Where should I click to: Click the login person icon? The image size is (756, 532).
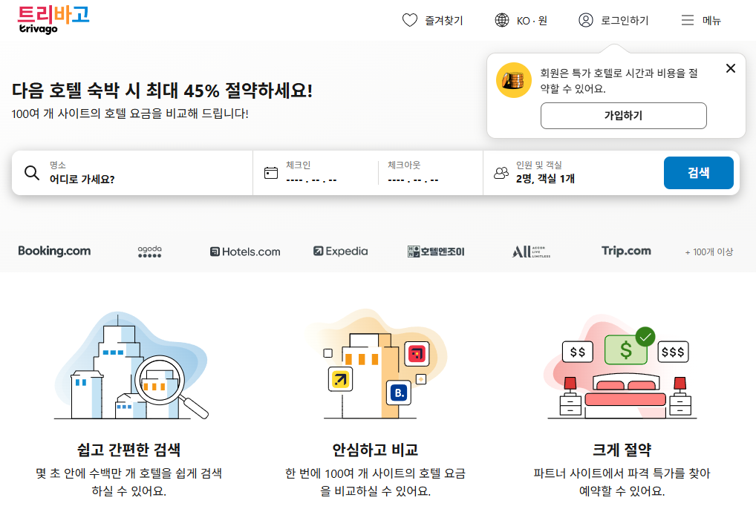click(584, 20)
